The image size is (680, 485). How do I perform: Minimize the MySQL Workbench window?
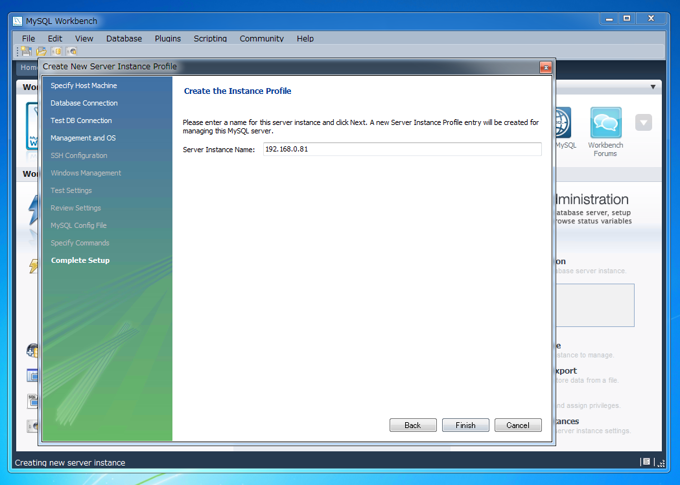coord(609,19)
